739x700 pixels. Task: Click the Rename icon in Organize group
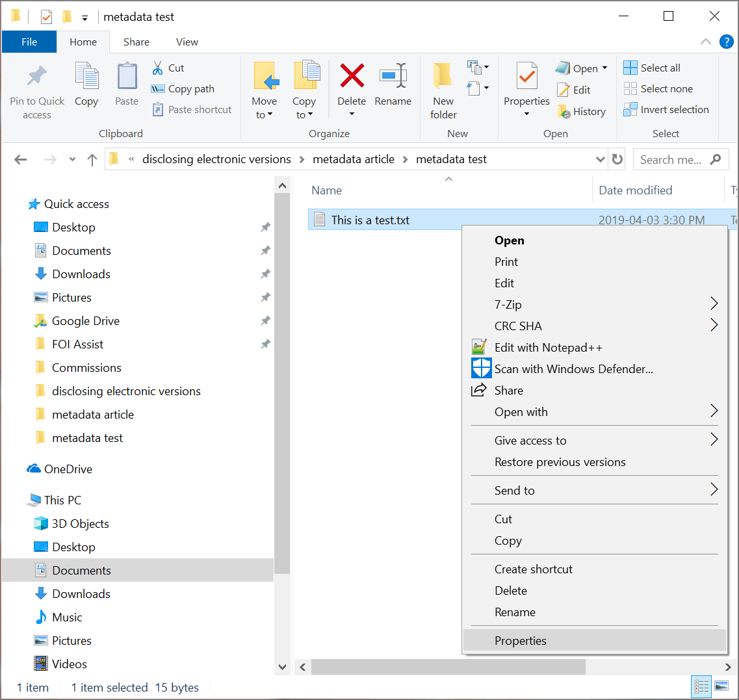[x=393, y=77]
